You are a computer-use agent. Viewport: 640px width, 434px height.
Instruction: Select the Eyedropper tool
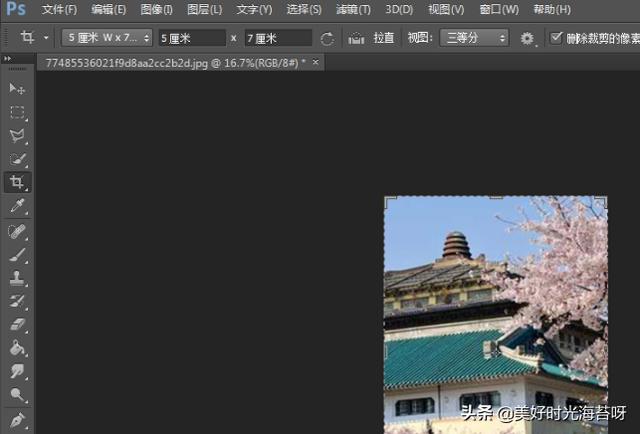pos(17,207)
